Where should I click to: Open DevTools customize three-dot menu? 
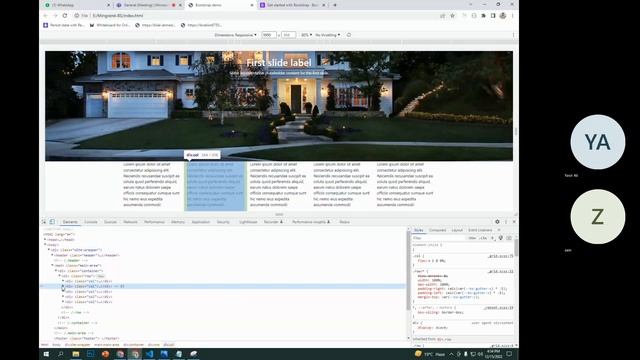506,222
